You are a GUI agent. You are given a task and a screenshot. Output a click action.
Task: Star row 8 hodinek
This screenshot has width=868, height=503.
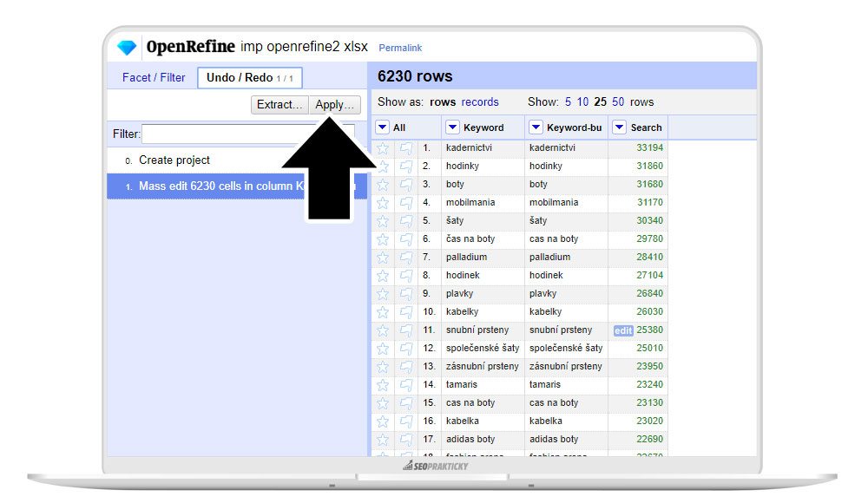click(x=383, y=276)
